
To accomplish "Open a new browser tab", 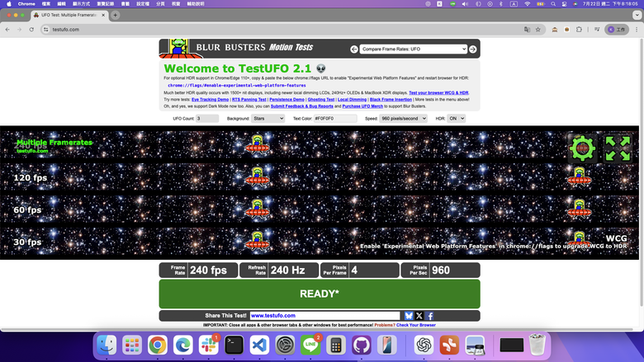I will pos(115,15).
